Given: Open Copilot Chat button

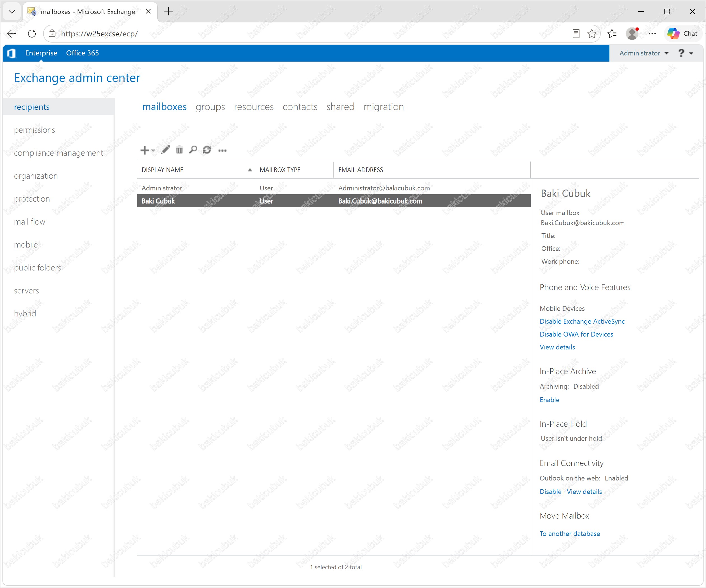Looking at the screenshot, I should (x=682, y=34).
